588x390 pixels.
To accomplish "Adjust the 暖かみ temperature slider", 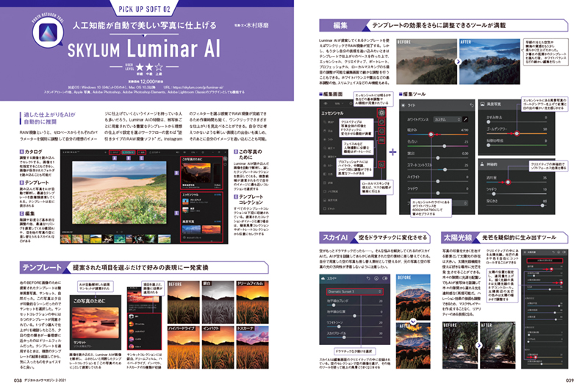I will 437,134.
